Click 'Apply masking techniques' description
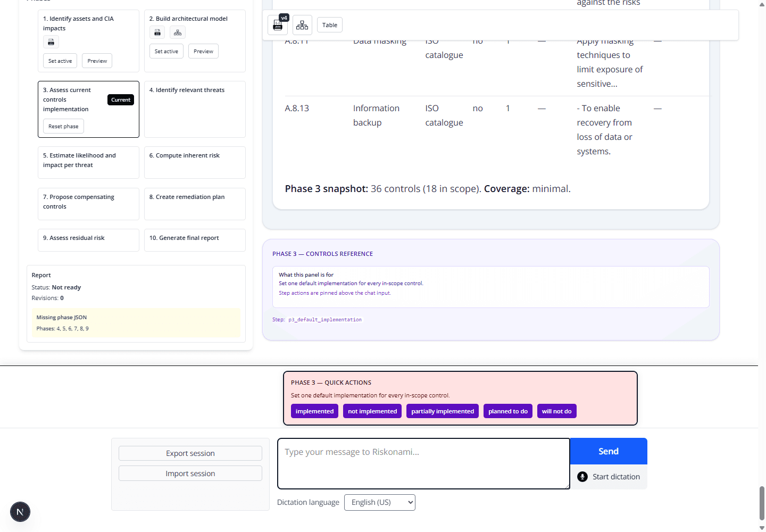The image size is (766, 532). [610, 62]
